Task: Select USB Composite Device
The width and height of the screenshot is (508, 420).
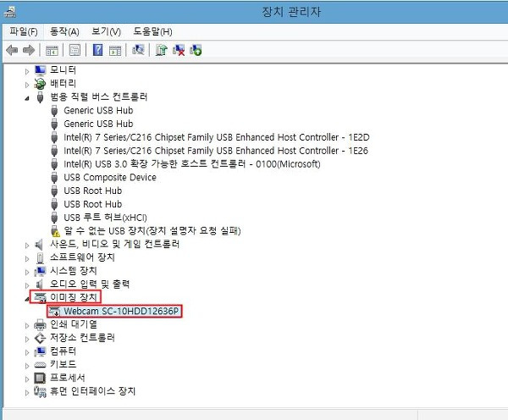Action: pos(110,177)
